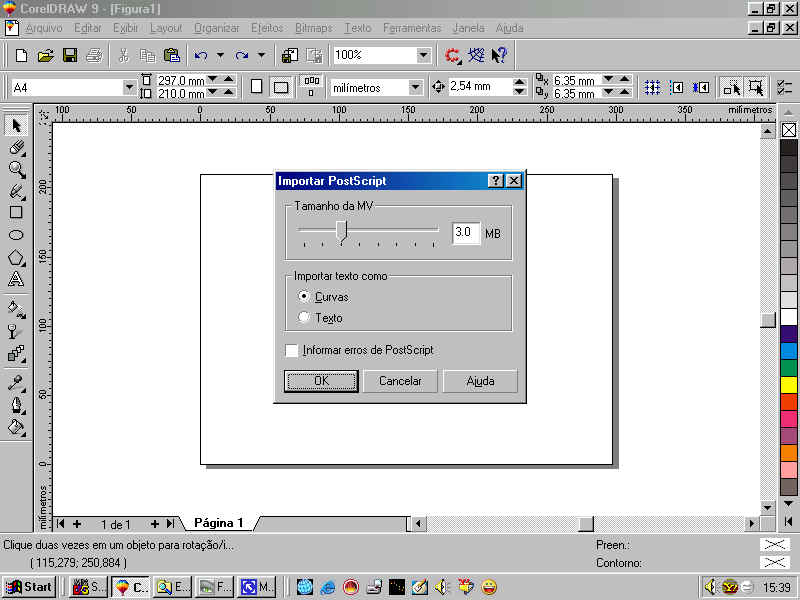Click the Windows Start button
Image resolution: width=800 pixels, height=600 pixels.
tap(30, 587)
